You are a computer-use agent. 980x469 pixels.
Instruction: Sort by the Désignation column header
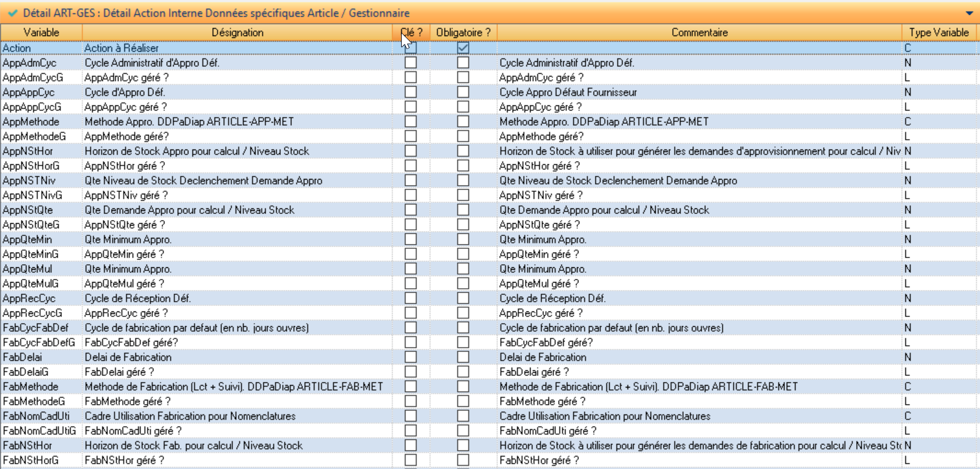click(237, 32)
